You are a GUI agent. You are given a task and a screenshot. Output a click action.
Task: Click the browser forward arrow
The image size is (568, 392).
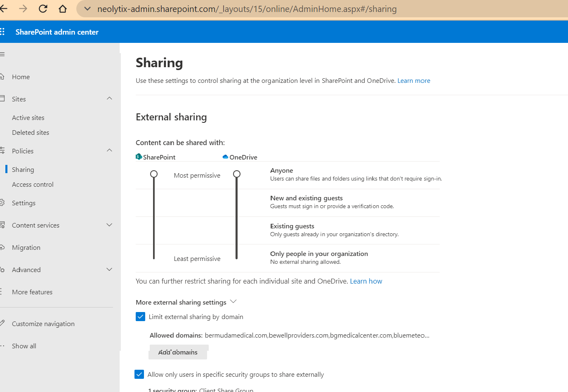tap(23, 9)
